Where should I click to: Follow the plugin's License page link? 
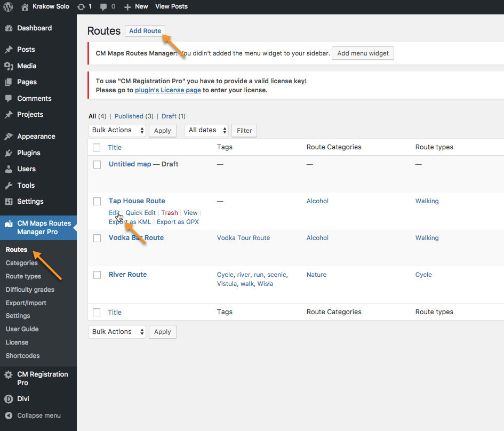(x=168, y=90)
